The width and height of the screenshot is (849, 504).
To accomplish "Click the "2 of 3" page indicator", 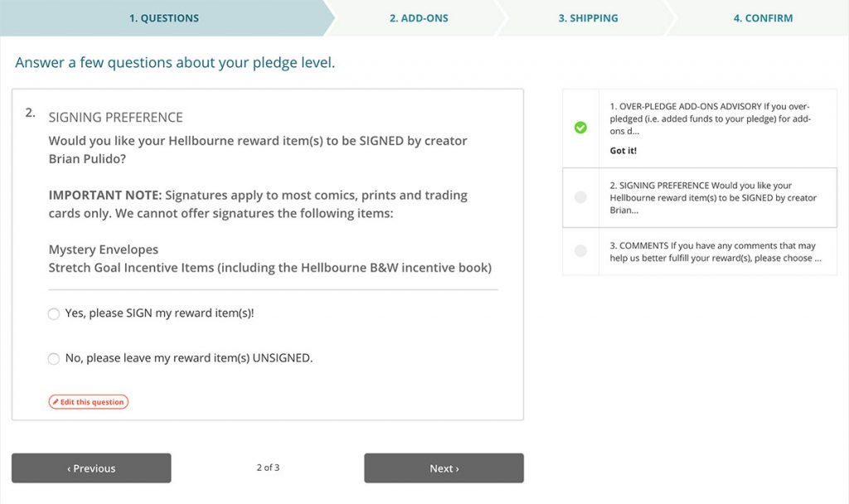I will coord(268,468).
